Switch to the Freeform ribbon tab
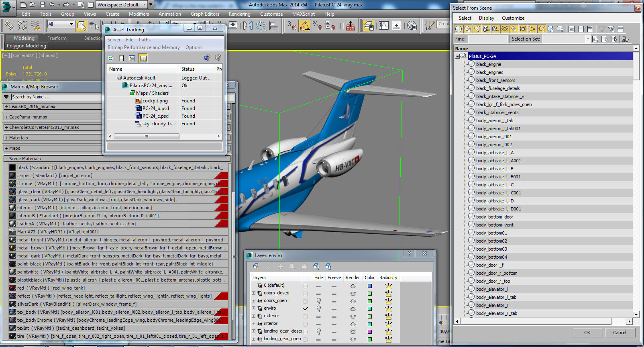The height and width of the screenshot is (347, 644). pos(57,38)
